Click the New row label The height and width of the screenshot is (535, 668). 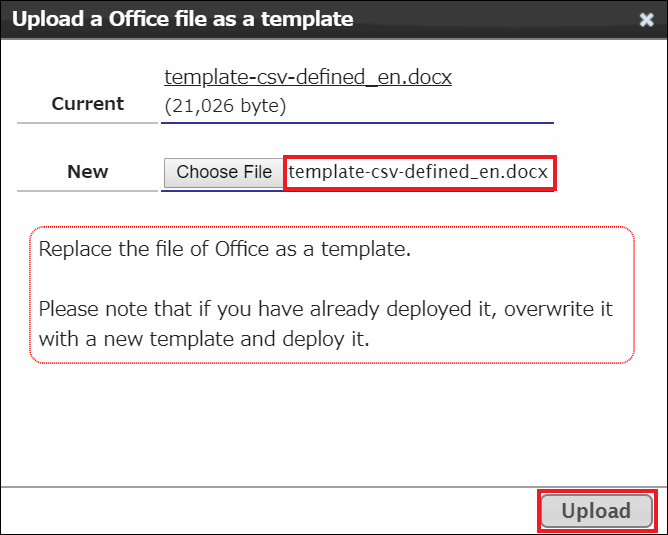pyautogui.click(x=87, y=172)
